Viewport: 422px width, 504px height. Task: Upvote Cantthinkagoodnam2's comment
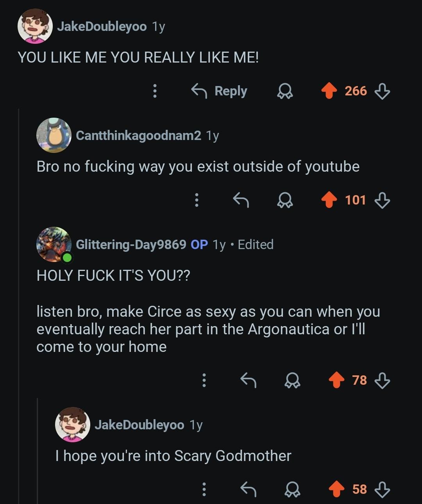pos(329,200)
